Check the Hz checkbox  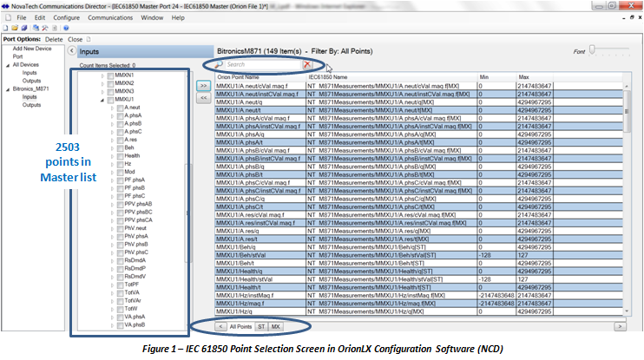[121, 164]
